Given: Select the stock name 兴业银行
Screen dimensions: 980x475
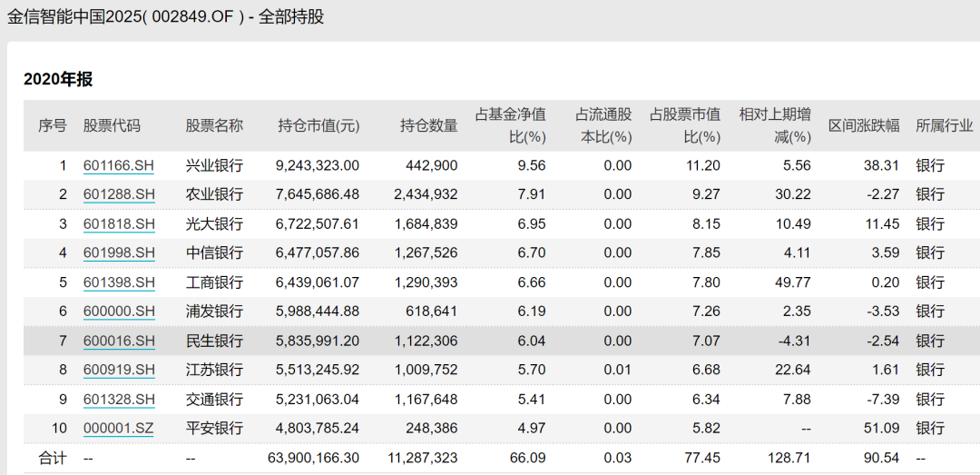Looking at the screenshot, I should [214, 166].
